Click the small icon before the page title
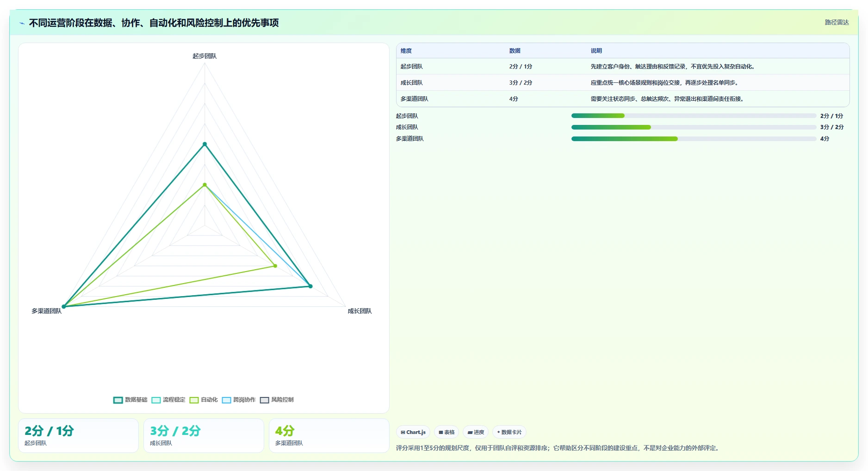Image resolution: width=868 pixels, height=471 pixels. click(x=22, y=23)
